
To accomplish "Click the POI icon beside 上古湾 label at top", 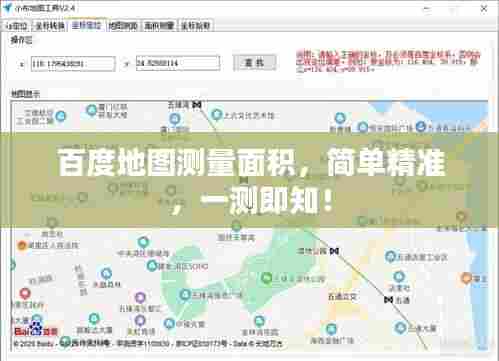I will pos(217,115).
